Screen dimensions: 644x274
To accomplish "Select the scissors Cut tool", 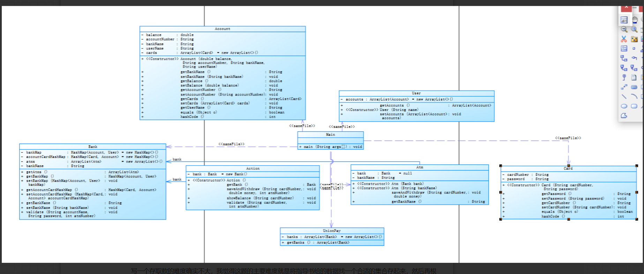I will coord(624,39).
